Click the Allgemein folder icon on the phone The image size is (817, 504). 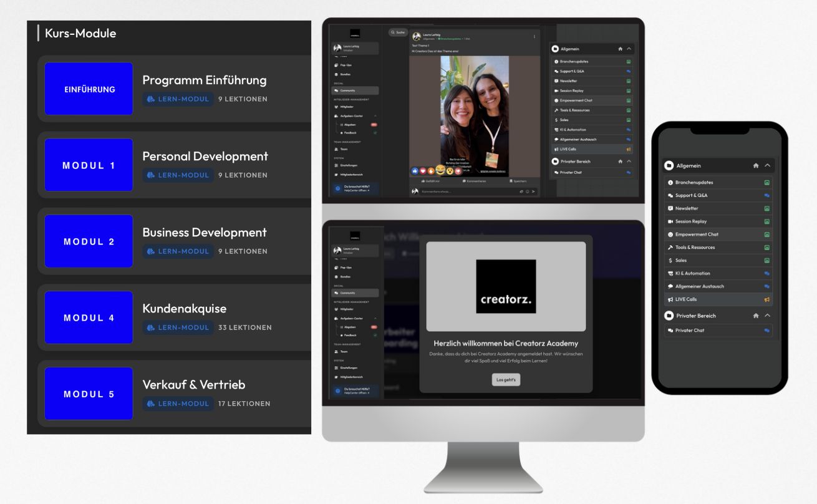pyautogui.click(x=669, y=166)
